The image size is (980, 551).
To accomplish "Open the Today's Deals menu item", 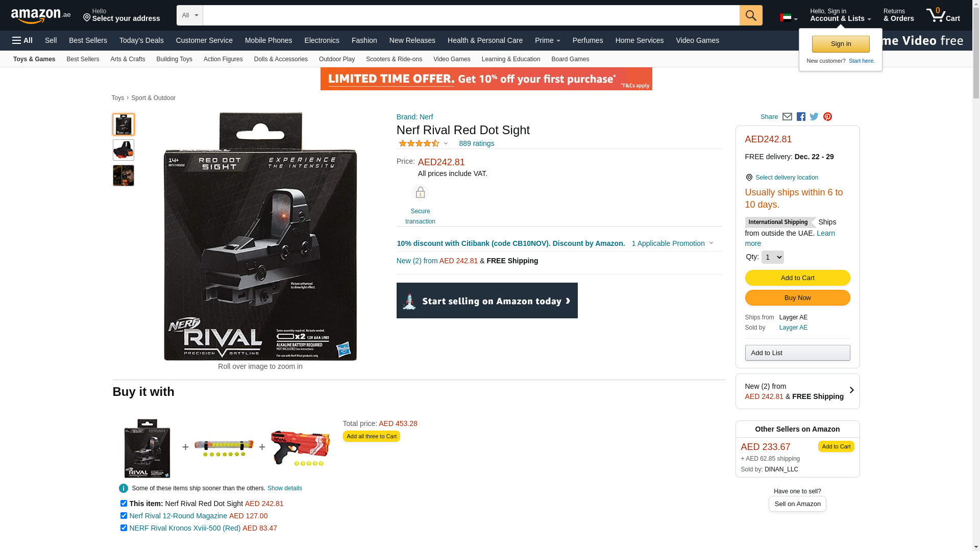I will [141, 40].
